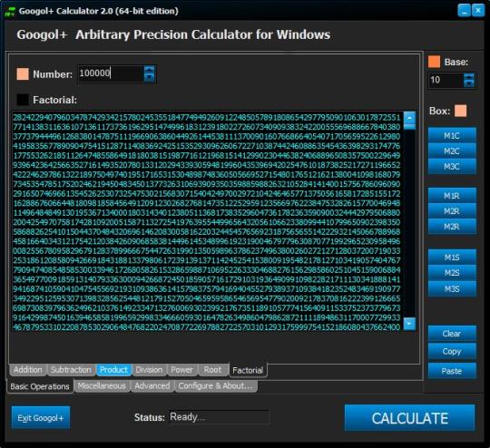Increase Number with the up stepper arrow
490x448 pixels.
(150, 70)
